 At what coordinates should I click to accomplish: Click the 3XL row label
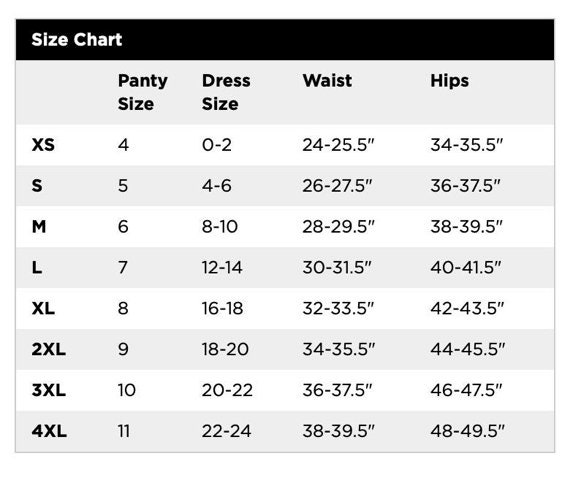tap(49, 390)
